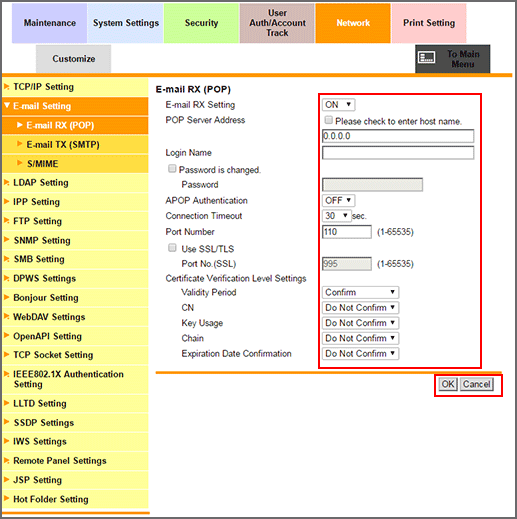Open SSDP Settings in sidebar
This screenshot has height=519, width=517.
pos(75,423)
